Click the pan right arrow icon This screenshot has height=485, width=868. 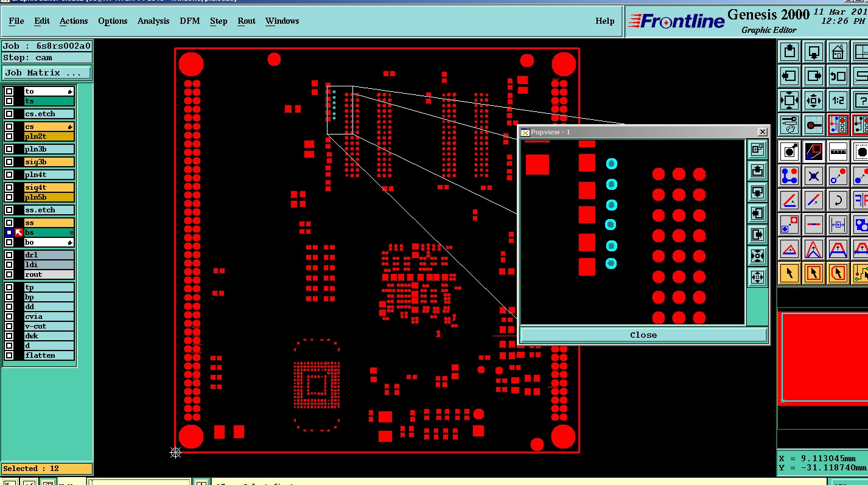[x=814, y=76]
